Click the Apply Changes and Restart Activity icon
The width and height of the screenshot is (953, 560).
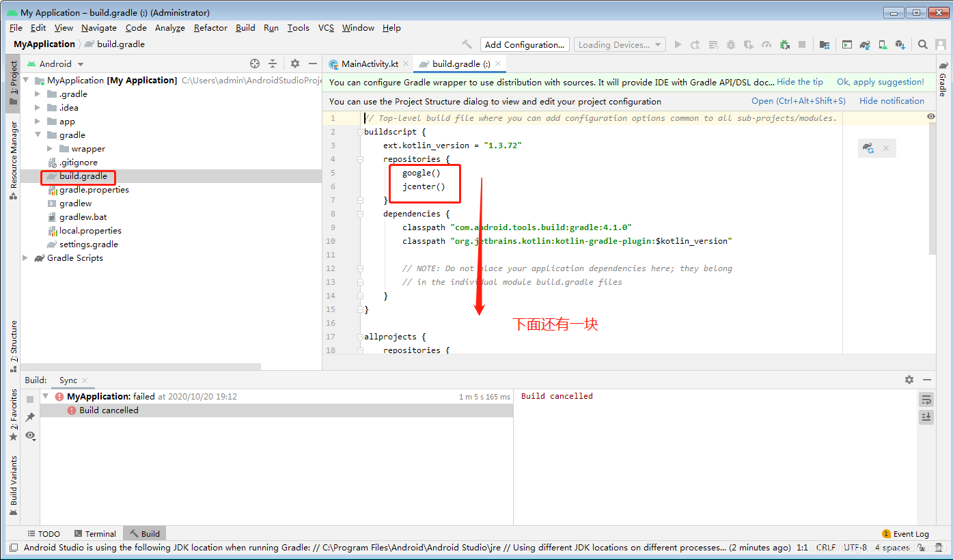pos(695,44)
